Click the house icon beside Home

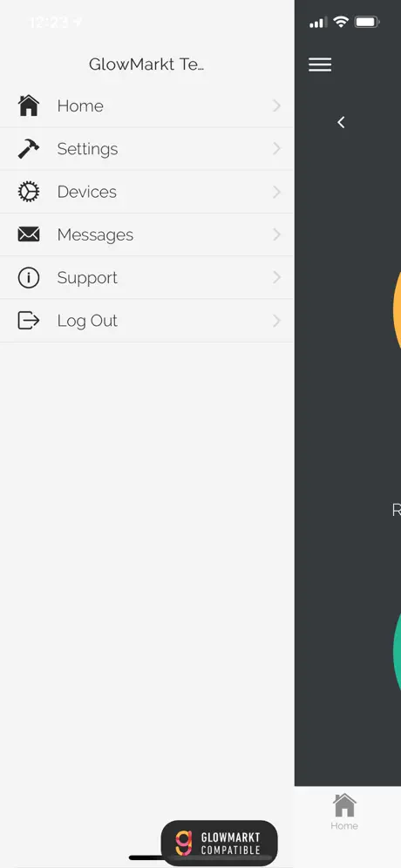pyautogui.click(x=29, y=105)
